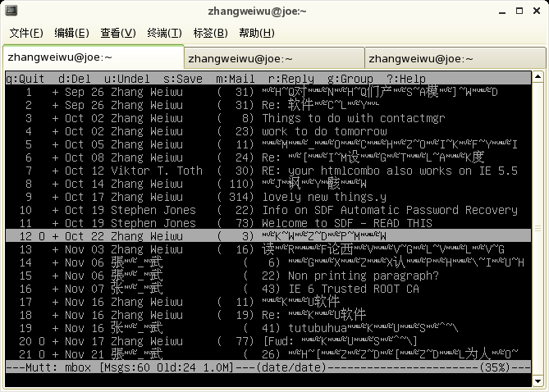549x392 pixels.
Task: Open the 标签(B) menu
Action: pyautogui.click(x=210, y=33)
